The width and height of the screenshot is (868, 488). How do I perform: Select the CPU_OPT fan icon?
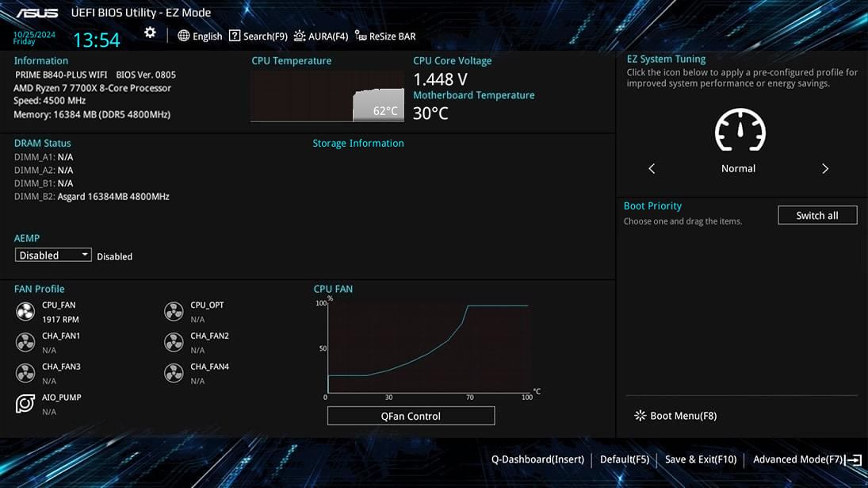coord(174,312)
